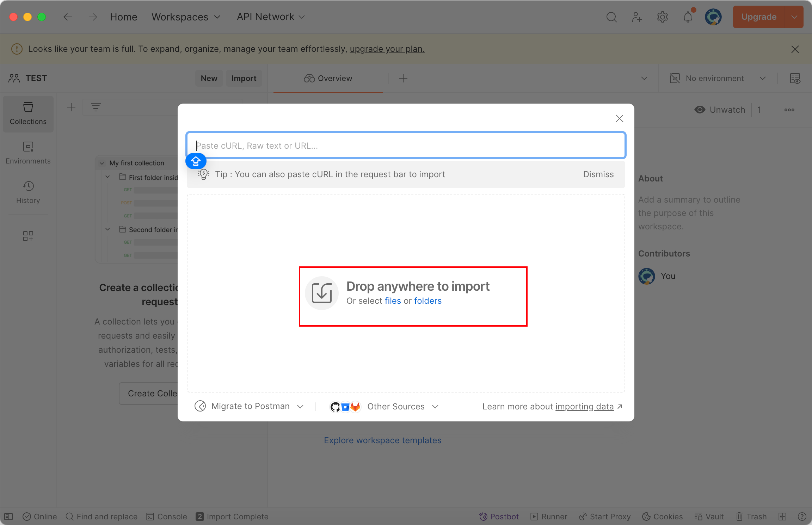Toggle the sidebar from status bar icon
This screenshot has width=812, height=525.
[9, 517]
